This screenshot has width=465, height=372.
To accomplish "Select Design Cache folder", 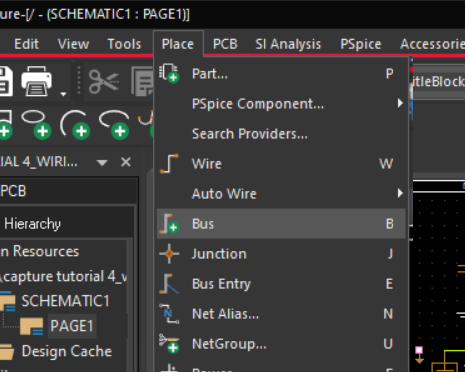I will (67, 351).
